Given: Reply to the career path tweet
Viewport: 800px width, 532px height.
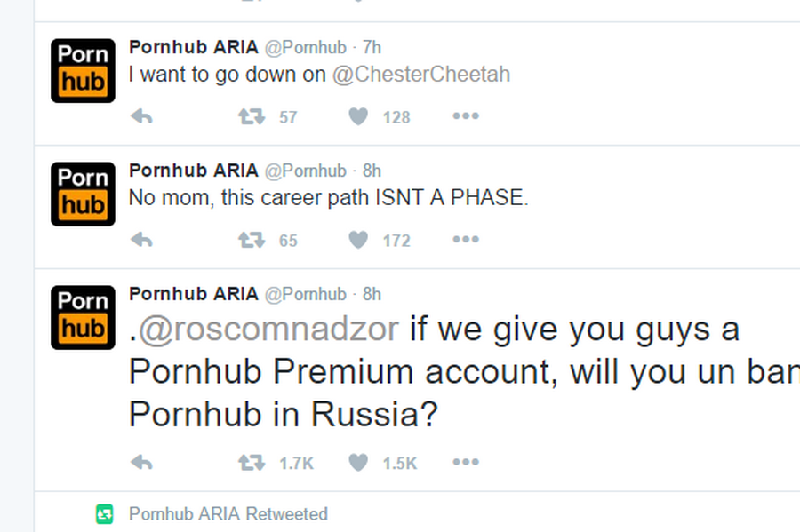Looking at the screenshot, I should click(x=141, y=240).
